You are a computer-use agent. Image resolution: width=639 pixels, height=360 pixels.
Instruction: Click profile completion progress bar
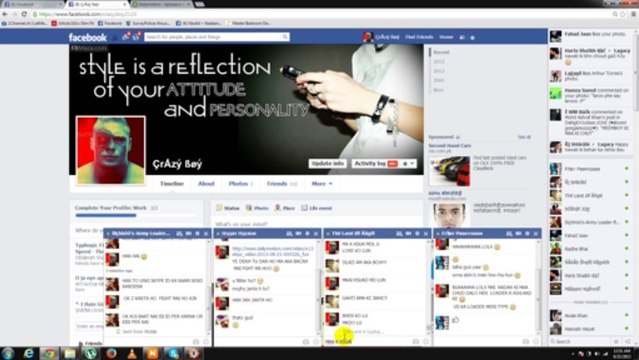click(136, 215)
